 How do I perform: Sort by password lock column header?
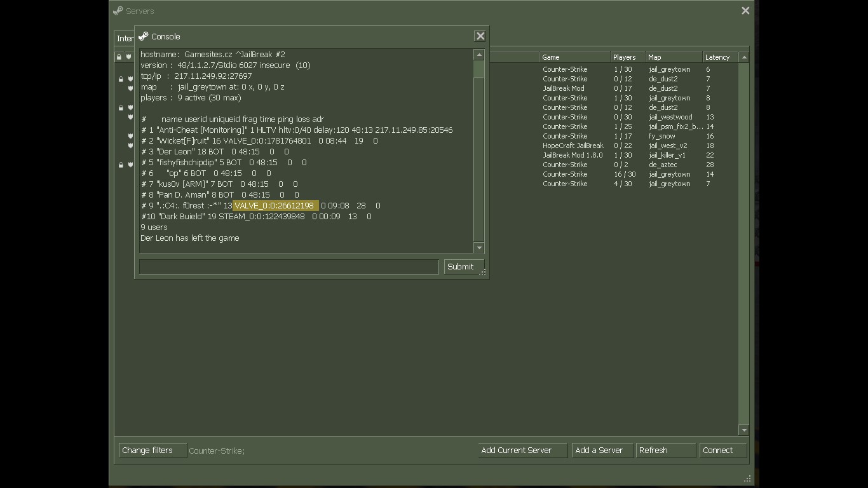(119, 57)
